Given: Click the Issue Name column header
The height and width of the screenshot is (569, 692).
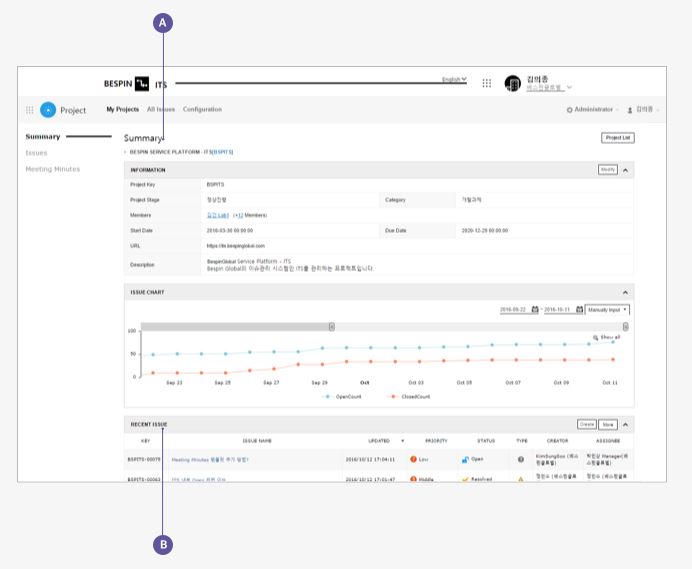Looking at the screenshot, I should [x=257, y=441].
